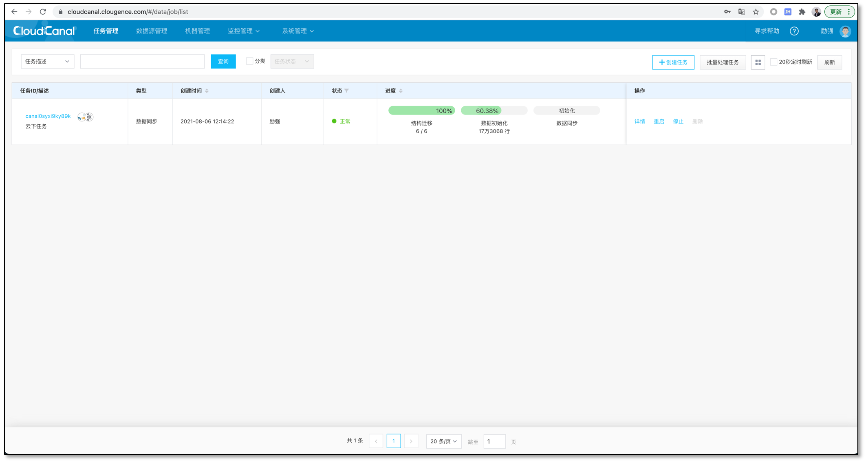Click the browser reload page icon
Viewport: 868px width, 467px height.
pos(43,12)
